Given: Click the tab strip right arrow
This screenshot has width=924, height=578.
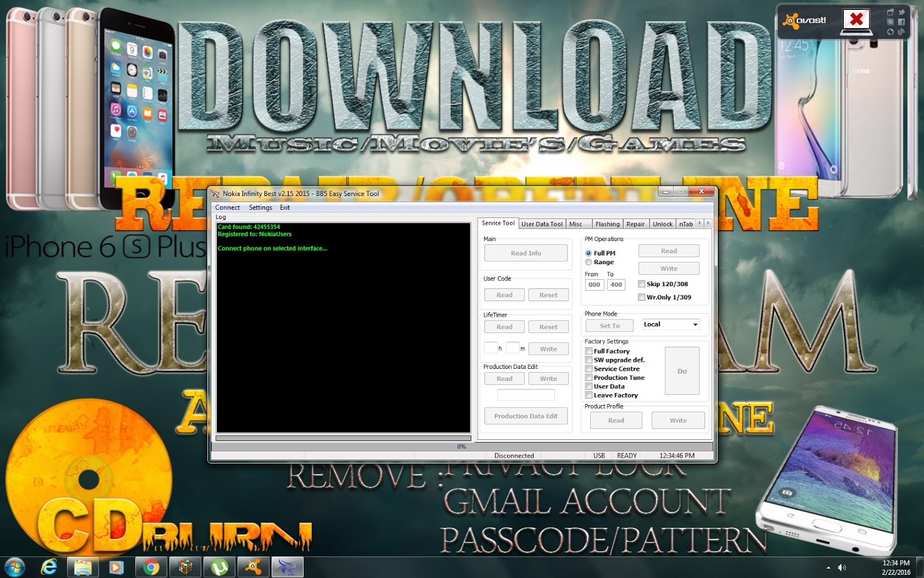Looking at the screenshot, I should click(x=707, y=223).
